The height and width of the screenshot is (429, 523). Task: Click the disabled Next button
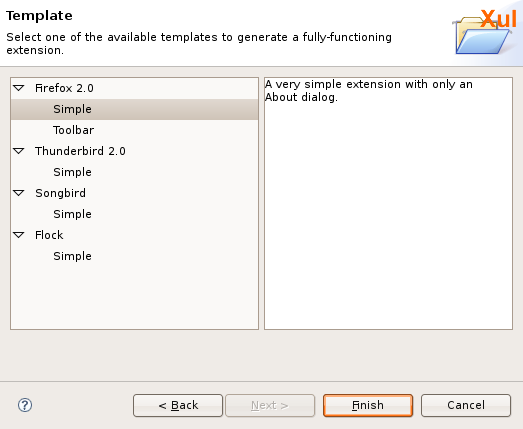coord(270,406)
